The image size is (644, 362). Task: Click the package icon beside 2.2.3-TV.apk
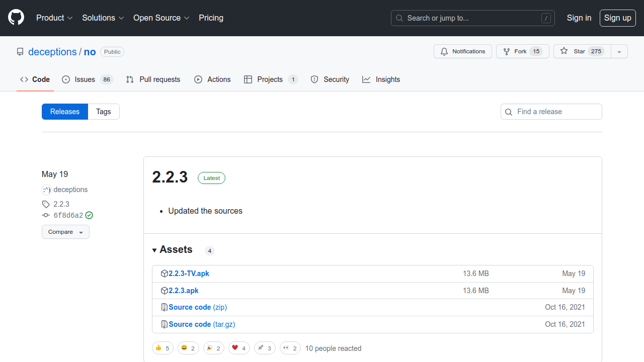tap(165, 274)
